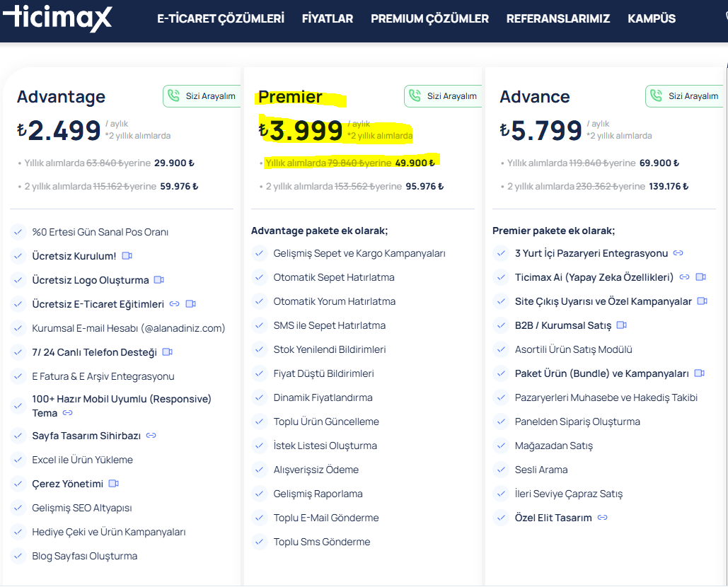This screenshot has height=587, width=728.
Task: Click the link icon next to Özel Elit Tasarım
Action: tap(603, 518)
